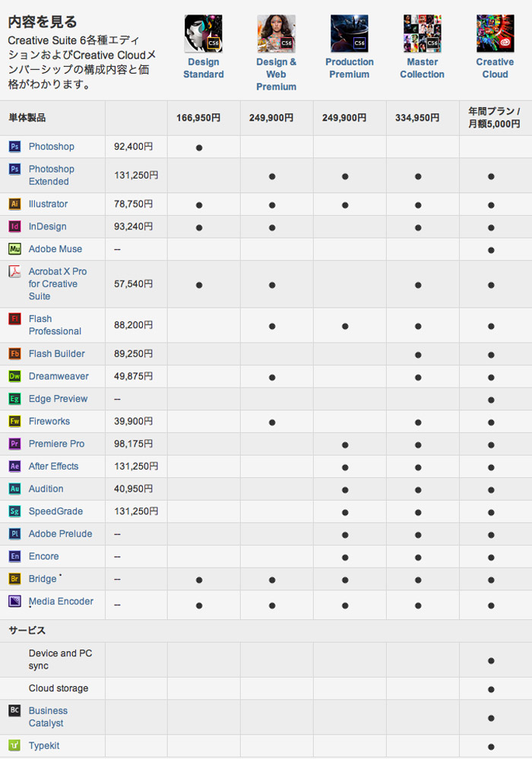Open the Master Collection box thumbnail
This screenshot has height=759, width=532.
coord(422,33)
